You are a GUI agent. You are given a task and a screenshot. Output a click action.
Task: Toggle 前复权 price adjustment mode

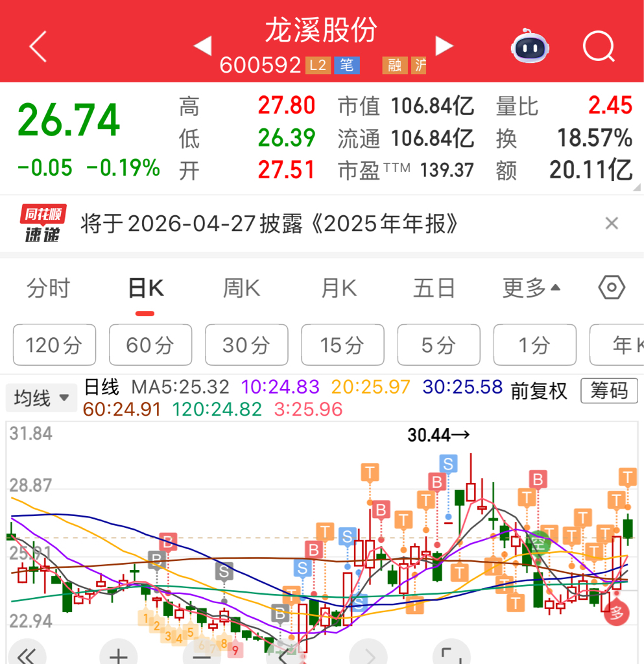click(x=538, y=390)
